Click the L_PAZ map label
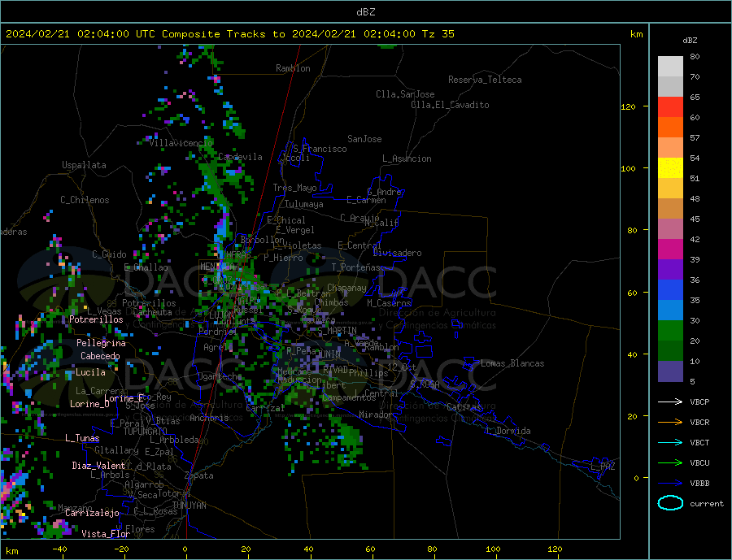 pyautogui.click(x=603, y=467)
